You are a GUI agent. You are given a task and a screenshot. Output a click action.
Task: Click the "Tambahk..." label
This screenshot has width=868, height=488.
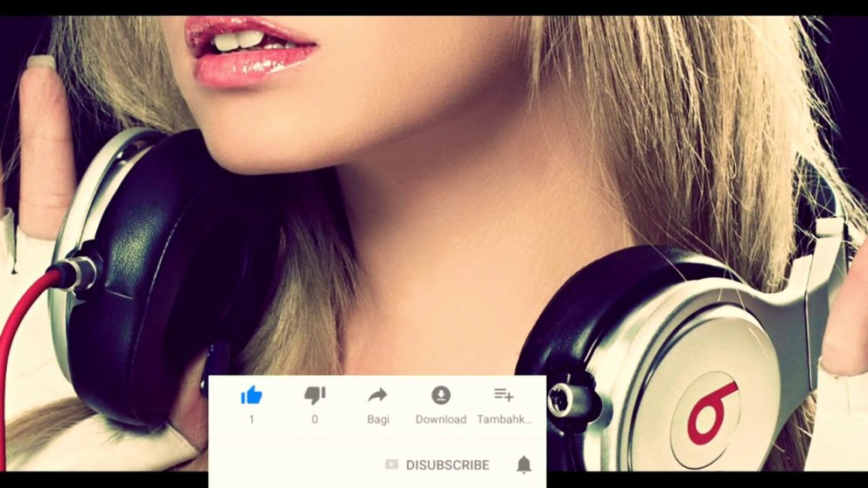[x=504, y=420]
